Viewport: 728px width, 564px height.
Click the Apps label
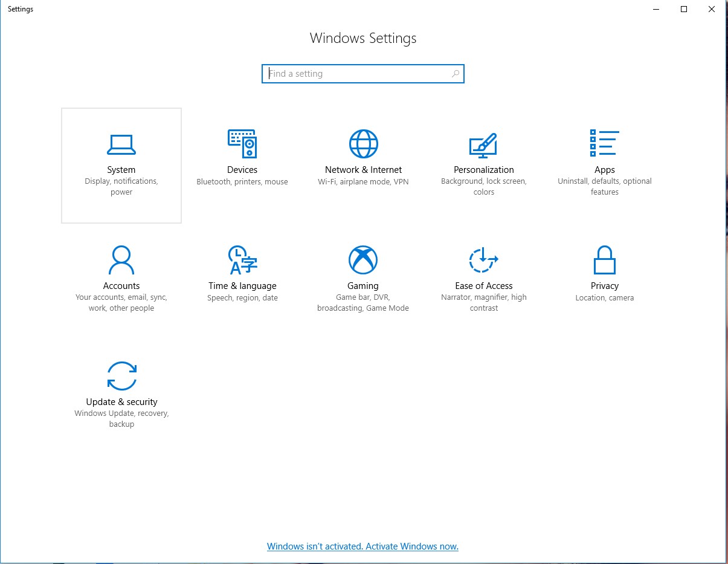pyautogui.click(x=605, y=170)
